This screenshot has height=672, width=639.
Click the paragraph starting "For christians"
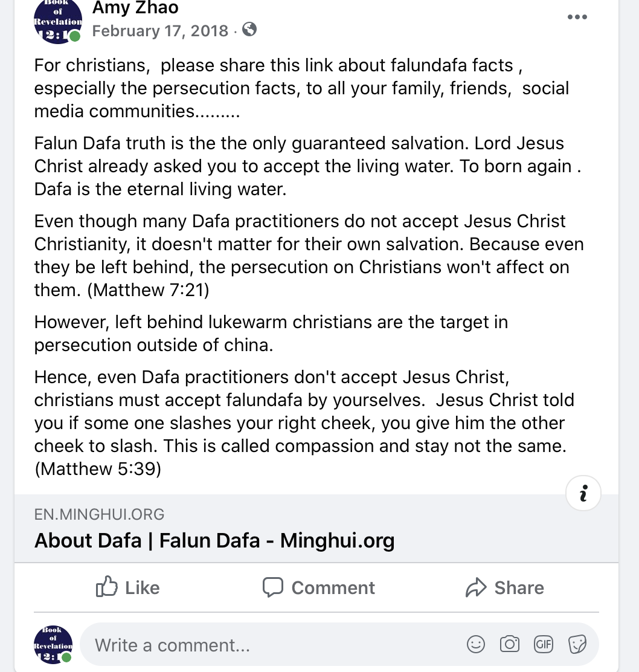point(302,88)
